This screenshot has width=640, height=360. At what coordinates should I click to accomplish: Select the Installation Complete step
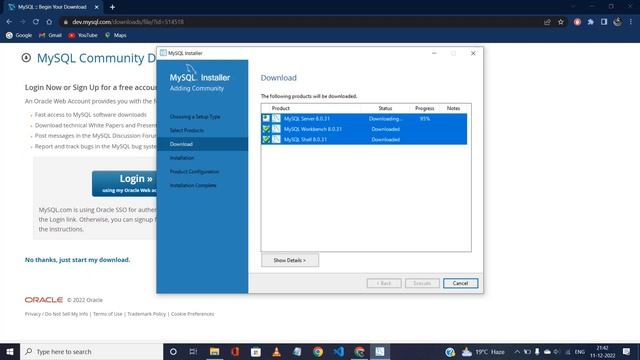coord(193,185)
